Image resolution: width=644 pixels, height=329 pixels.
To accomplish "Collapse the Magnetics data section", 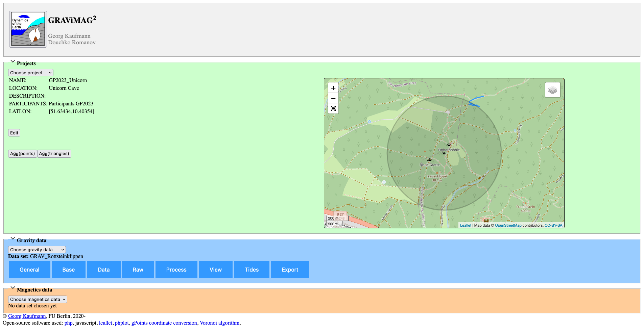I will pos(13,288).
